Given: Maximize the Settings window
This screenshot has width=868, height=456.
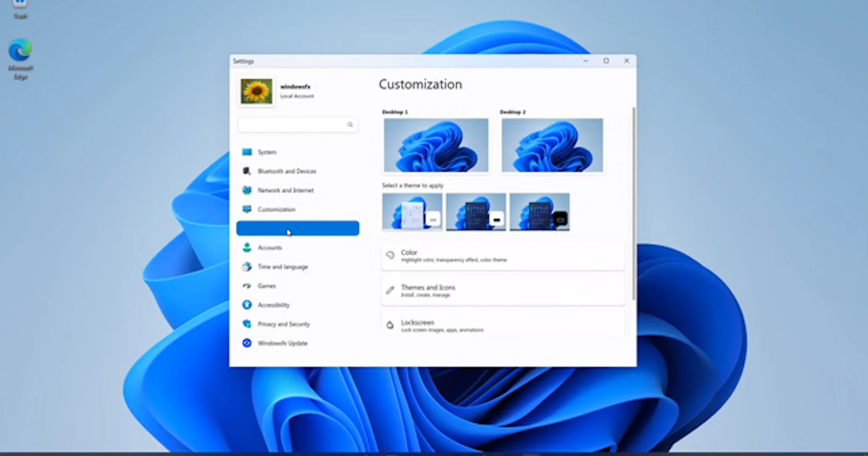Looking at the screenshot, I should click(x=606, y=61).
